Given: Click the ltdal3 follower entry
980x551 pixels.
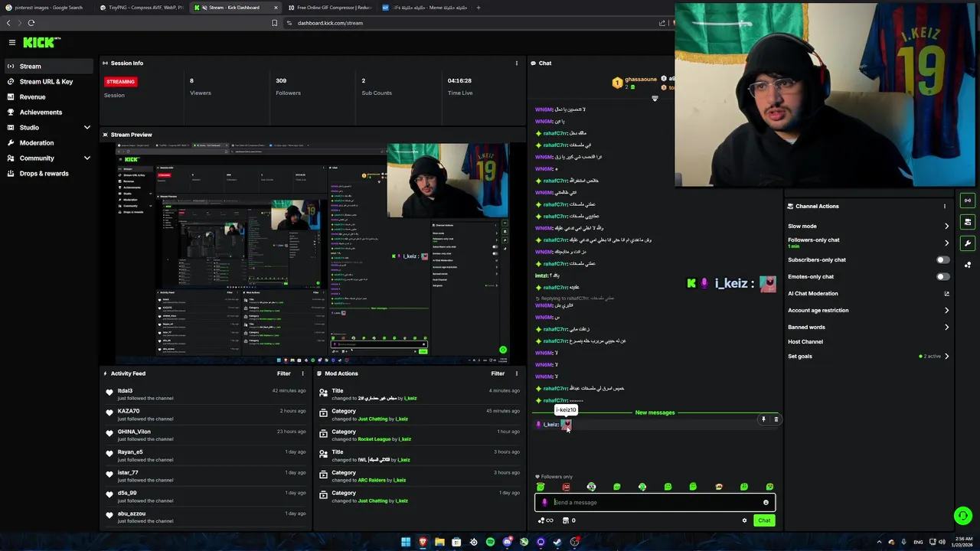Looking at the screenshot, I should pyautogui.click(x=125, y=391).
